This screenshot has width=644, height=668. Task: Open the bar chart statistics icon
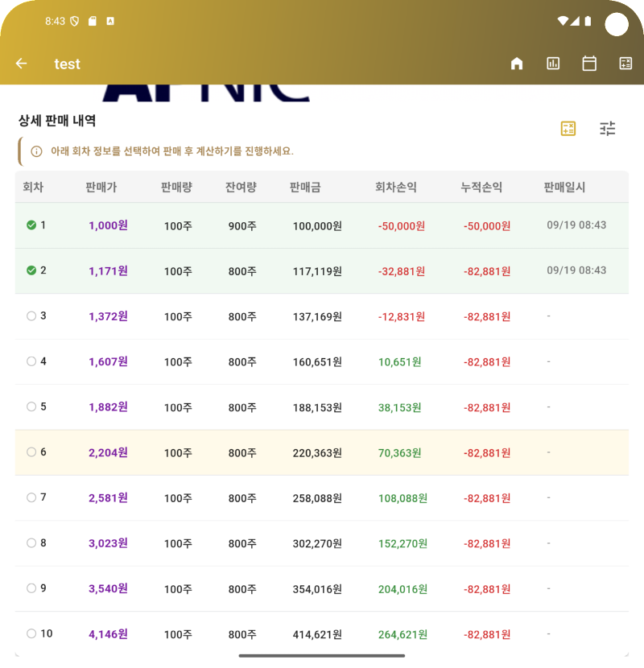(x=553, y=64)
